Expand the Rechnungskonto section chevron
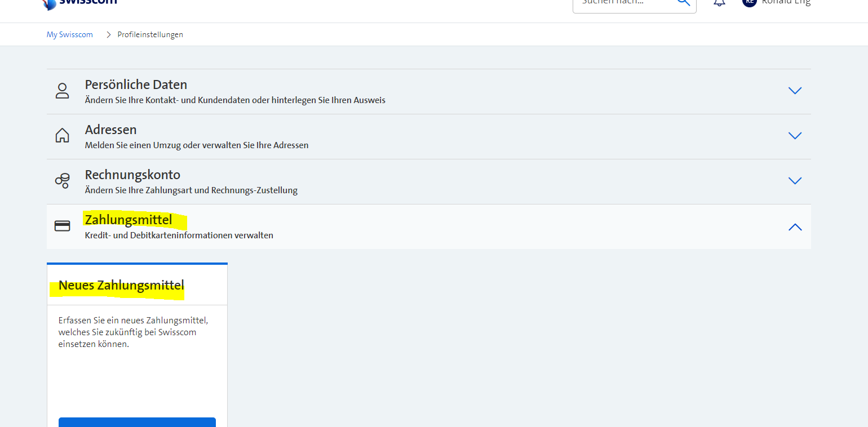Viewport: 868px width, 427px height. click(795, 181)
